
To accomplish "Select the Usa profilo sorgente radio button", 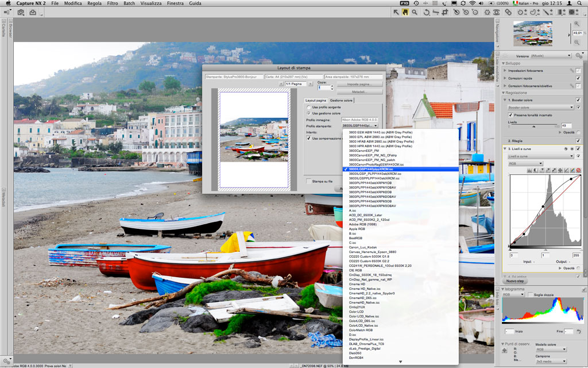I will click(308, 108).
